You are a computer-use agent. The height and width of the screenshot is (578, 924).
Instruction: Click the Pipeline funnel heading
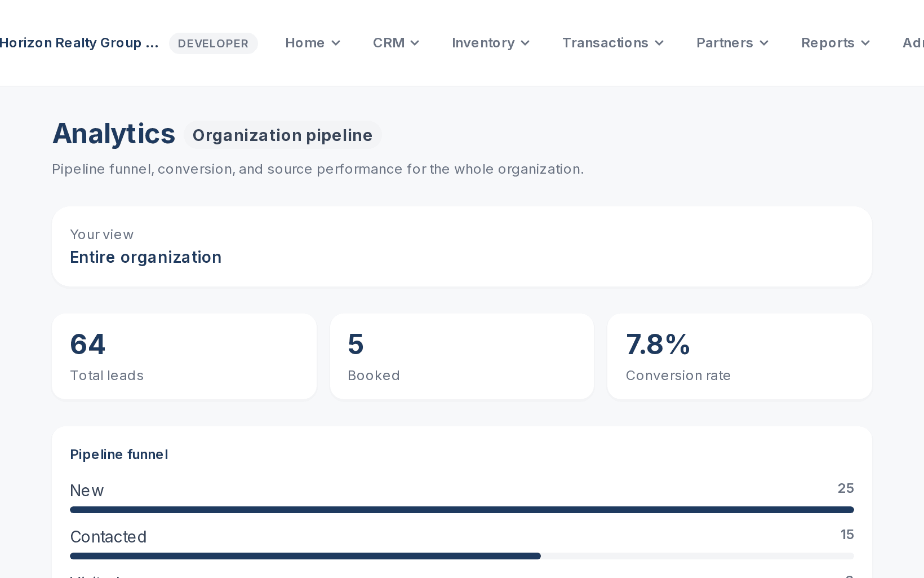point(119,455)
